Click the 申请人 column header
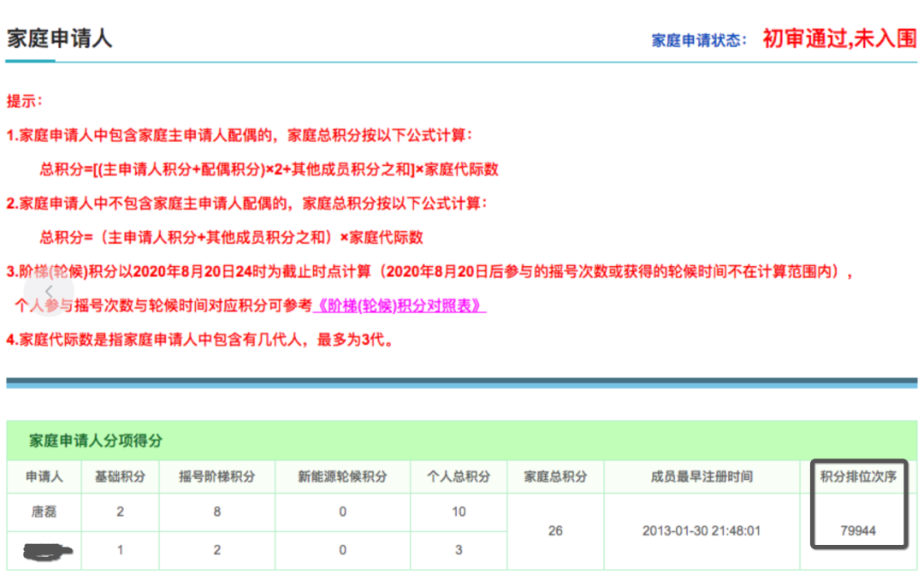Viewport: 924px width, 580px height. 44,476
